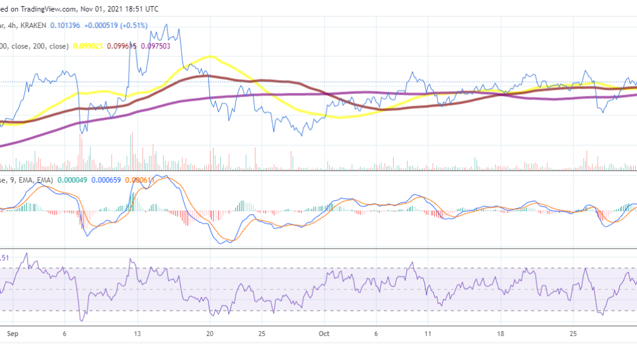
Task: Click the MACD legend text (9, EMA, EMA)
Action: pos(27,180)
